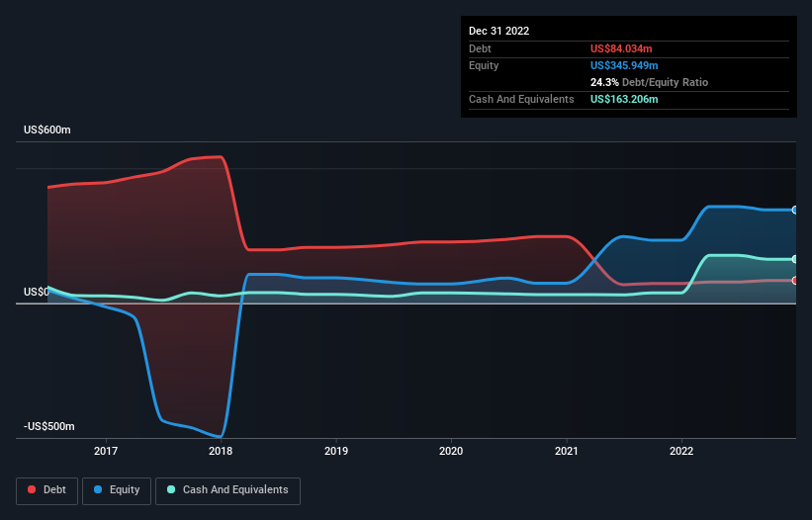Click the US$345.949m equity value
Viewport: 812px width, 520px height.
624,65
